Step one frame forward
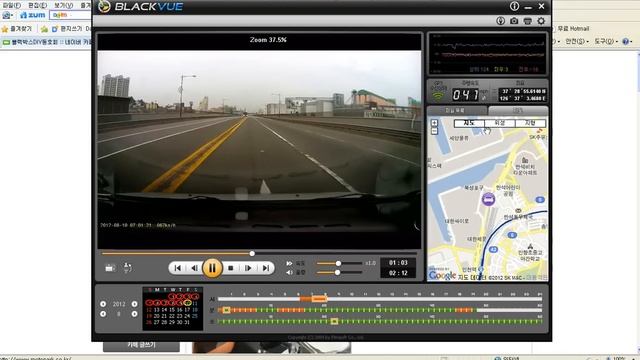The image size is (640, 360). coord(248,268)
